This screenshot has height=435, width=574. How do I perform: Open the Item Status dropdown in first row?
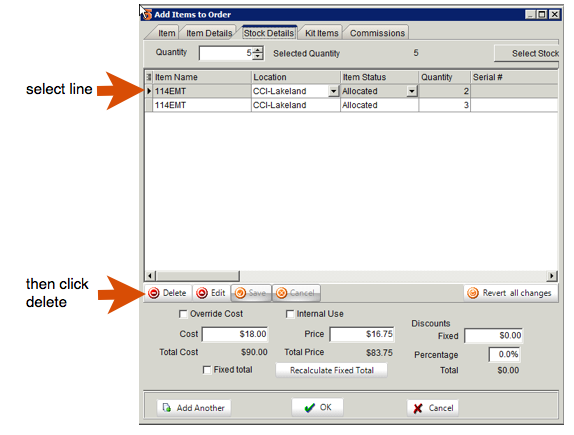coord(412,91)
